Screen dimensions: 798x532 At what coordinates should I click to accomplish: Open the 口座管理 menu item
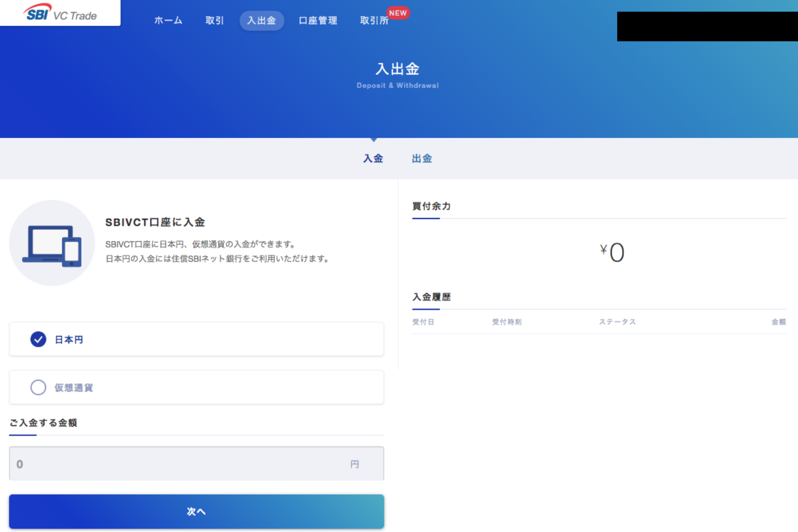[x=318, y=20]
